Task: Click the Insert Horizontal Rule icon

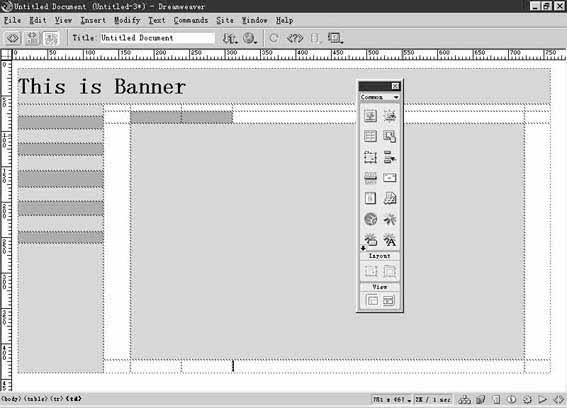Action: pyautogui.click(x=370, y=178)
